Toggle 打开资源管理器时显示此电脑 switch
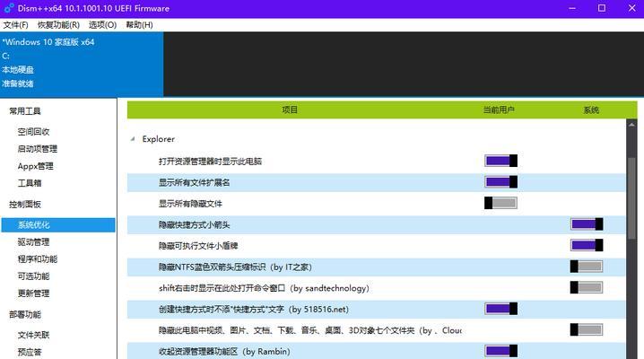The image size is (644, 359). (x=500, y=161)
